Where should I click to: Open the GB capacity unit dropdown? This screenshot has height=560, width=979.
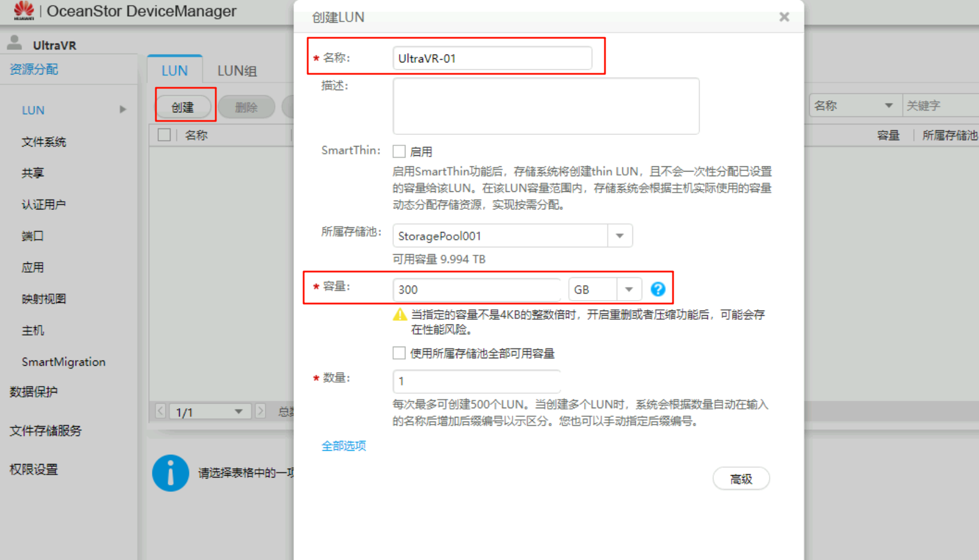628,289
